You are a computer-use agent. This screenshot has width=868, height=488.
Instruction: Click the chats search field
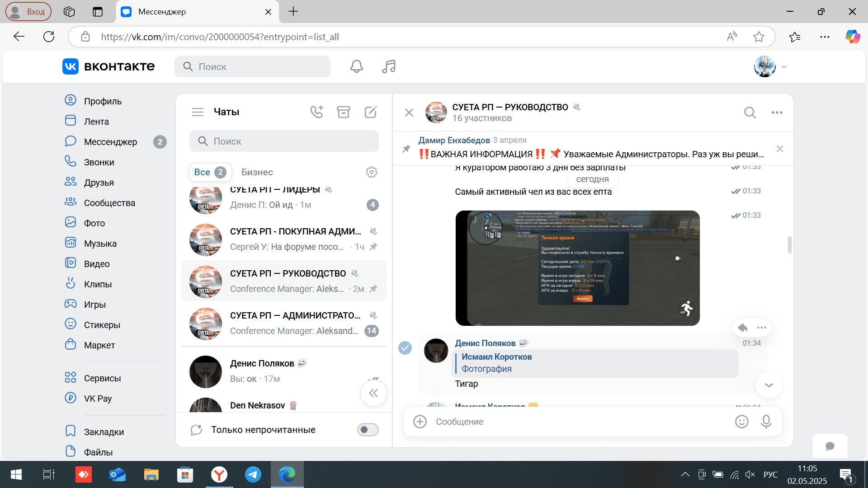click(284, 141)
